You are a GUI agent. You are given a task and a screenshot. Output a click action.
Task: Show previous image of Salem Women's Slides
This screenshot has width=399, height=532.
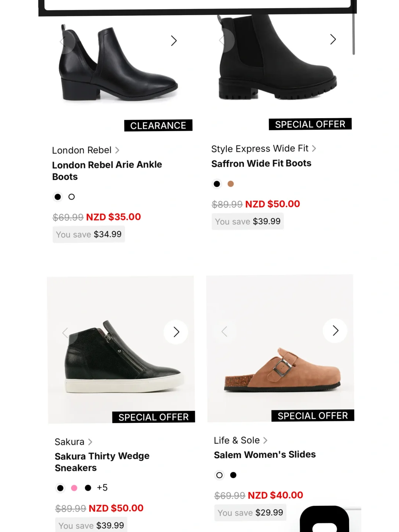click(x=224, y=331)
